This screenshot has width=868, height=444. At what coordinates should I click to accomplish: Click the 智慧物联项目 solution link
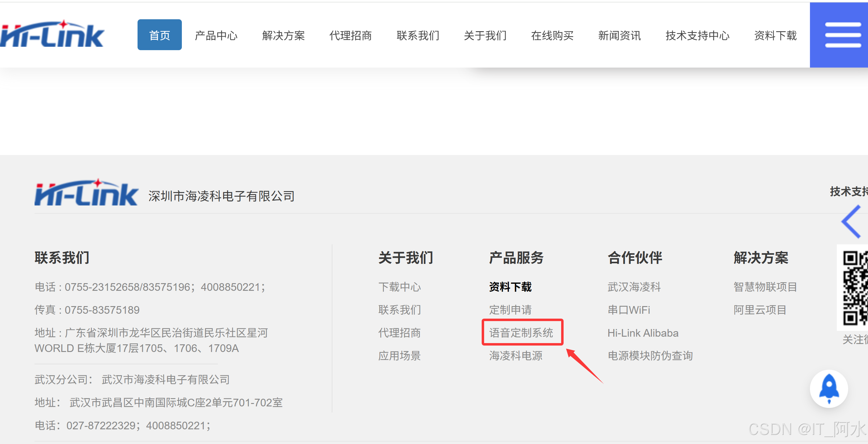pos(765,287)
